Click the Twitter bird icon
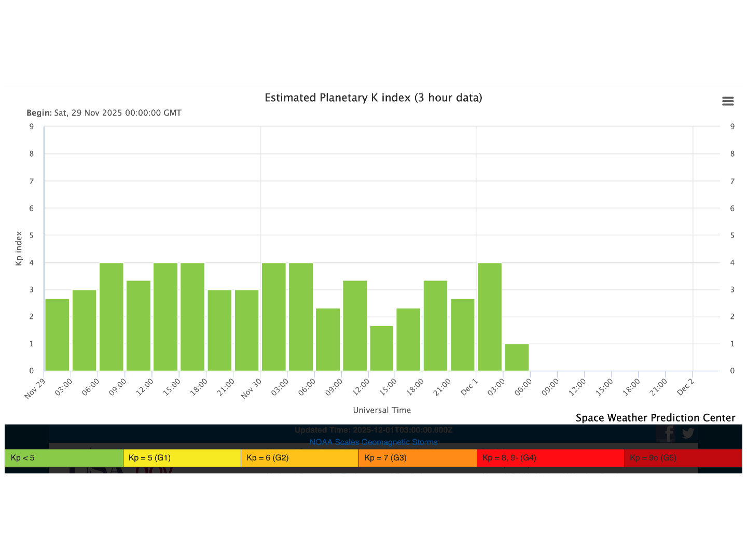 [688, 433]
